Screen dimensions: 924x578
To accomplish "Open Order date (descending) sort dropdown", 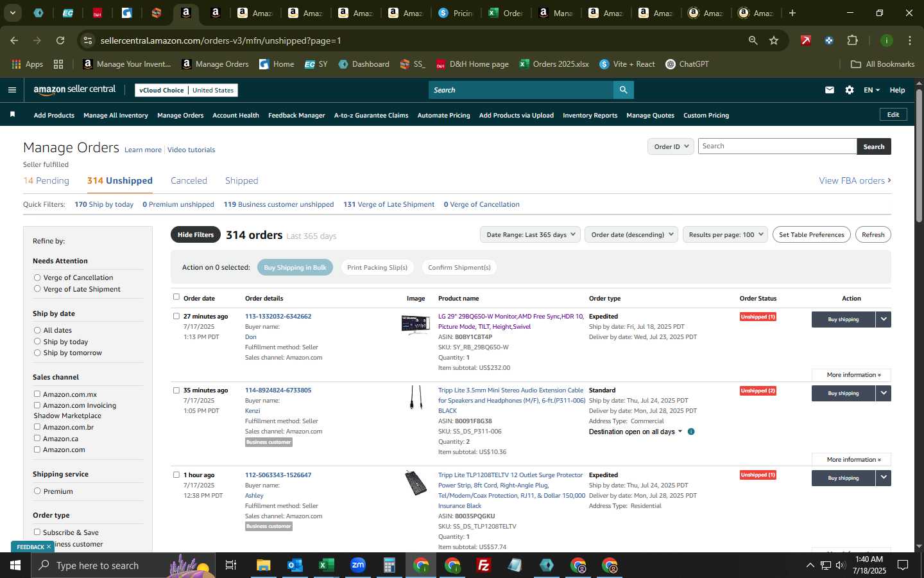I will point(632,234).
